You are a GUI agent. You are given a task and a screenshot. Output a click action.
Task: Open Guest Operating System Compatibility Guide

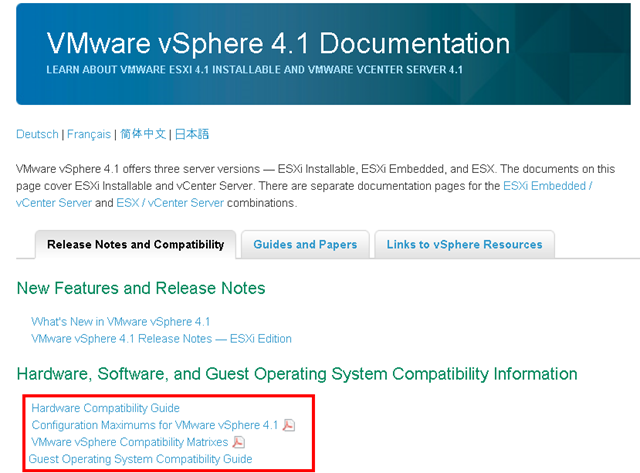point(140,459)
